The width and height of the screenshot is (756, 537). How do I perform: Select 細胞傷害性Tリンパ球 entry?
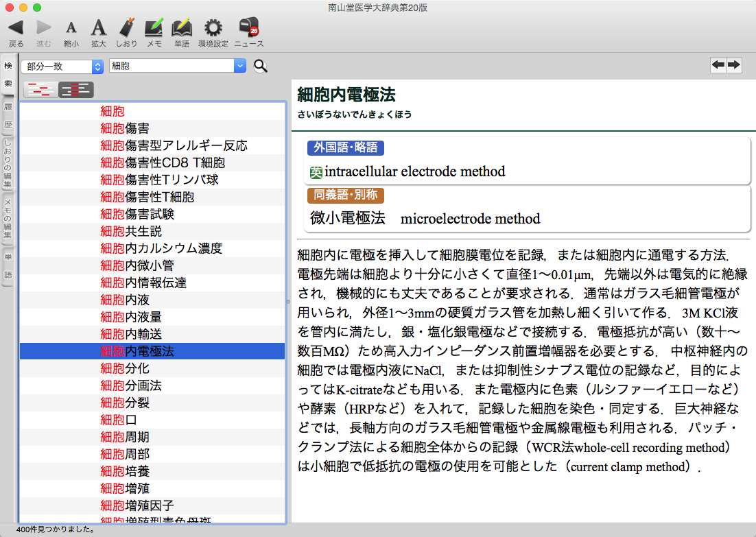(x=160, y=180)
